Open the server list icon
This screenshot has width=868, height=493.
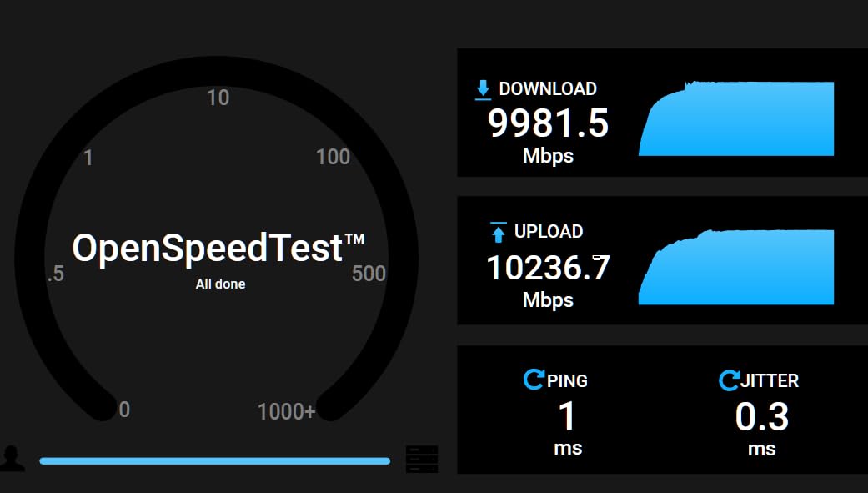[421, 459]
